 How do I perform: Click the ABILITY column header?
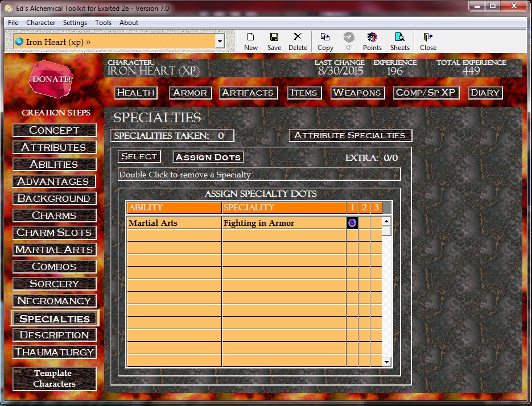coord(174,208)
